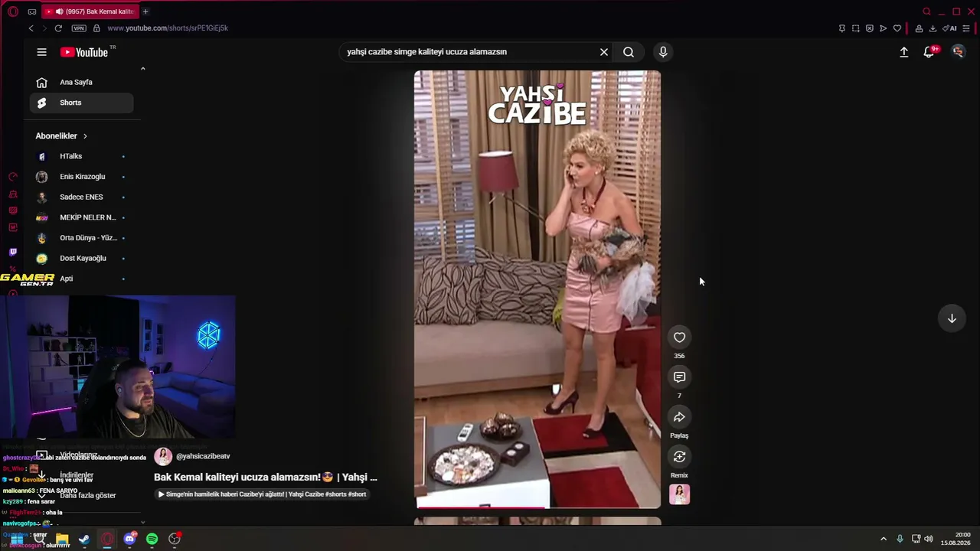
Task: Click the search magnifier button
Action: tap(629, 52)
